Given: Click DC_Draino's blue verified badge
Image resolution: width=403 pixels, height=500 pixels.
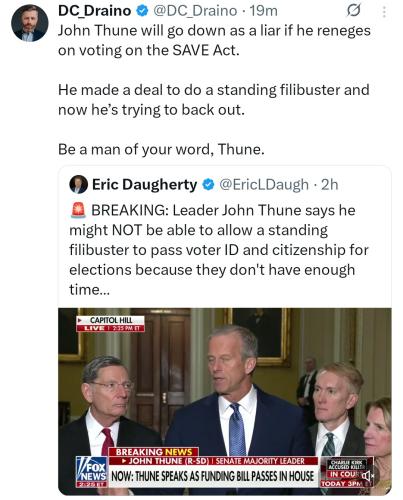Looking at the screenshot, I should coord(142,11).
